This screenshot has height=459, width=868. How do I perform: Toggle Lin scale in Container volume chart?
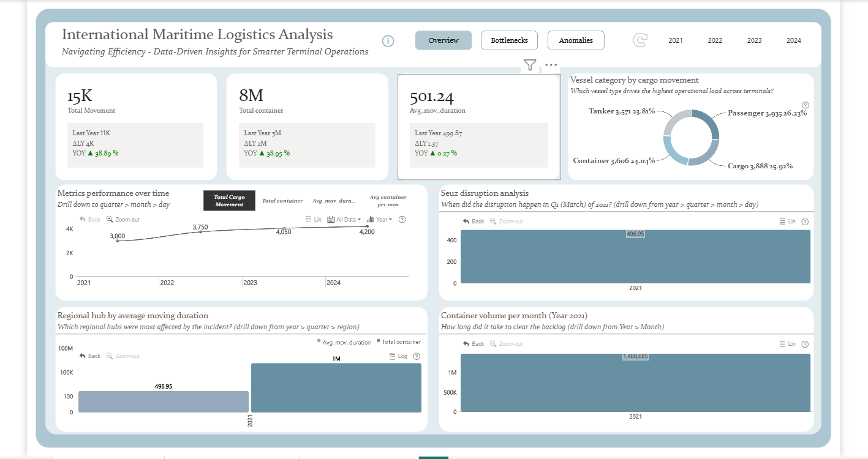pos(787,344)
